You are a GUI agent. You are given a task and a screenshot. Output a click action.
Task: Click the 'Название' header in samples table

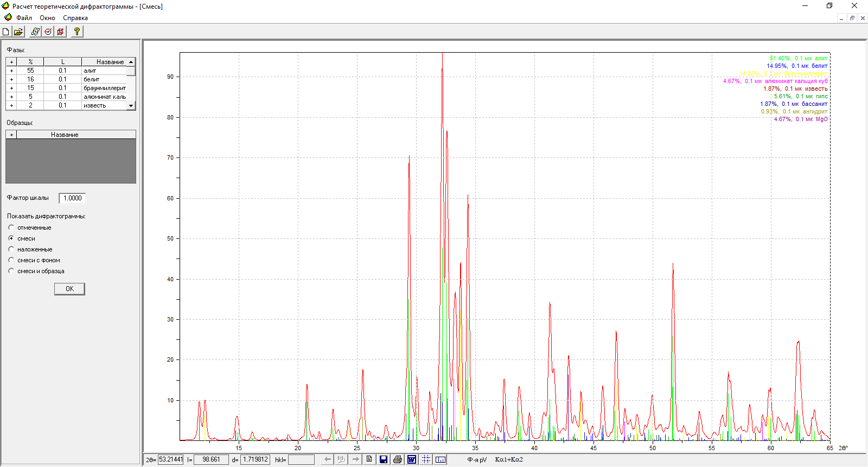pos(65,135)
